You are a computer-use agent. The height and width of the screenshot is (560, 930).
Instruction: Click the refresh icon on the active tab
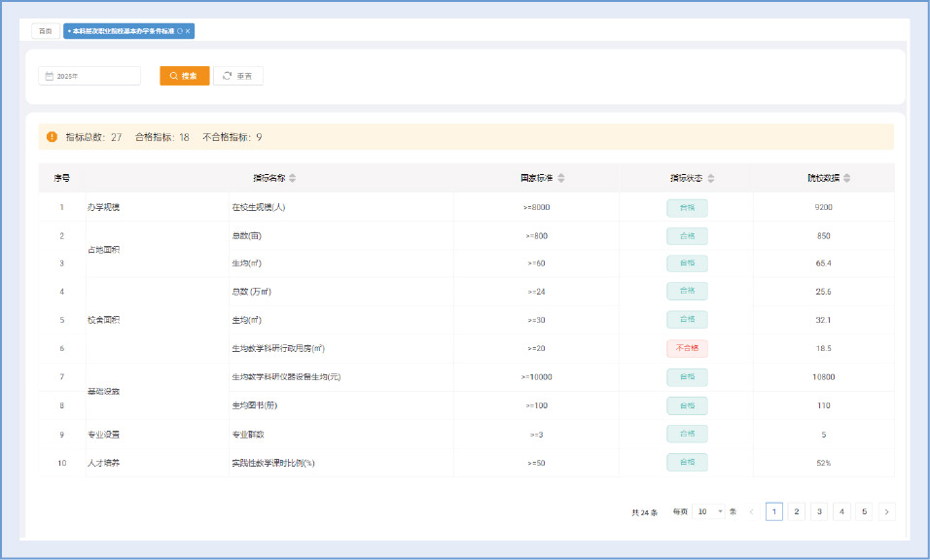[x=180, y=31]
